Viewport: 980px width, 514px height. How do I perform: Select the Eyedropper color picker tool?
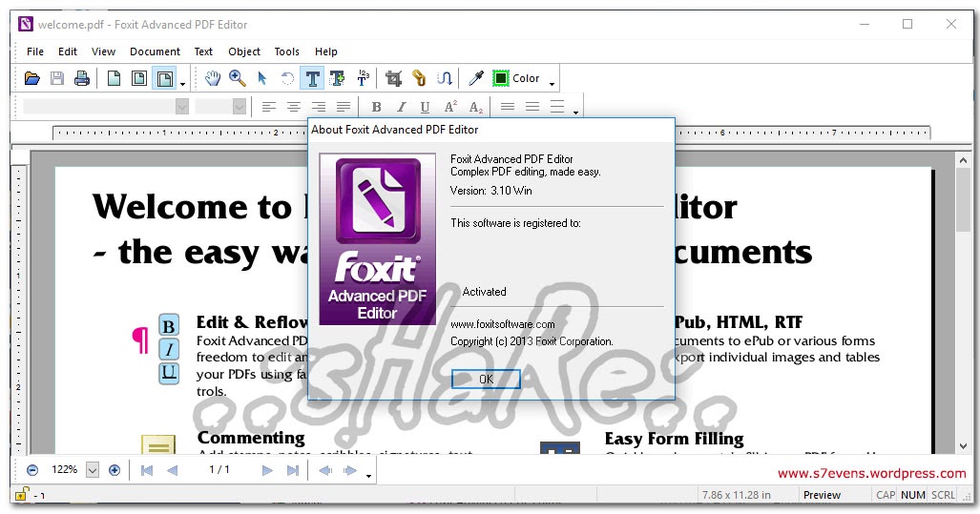[476, 79]
